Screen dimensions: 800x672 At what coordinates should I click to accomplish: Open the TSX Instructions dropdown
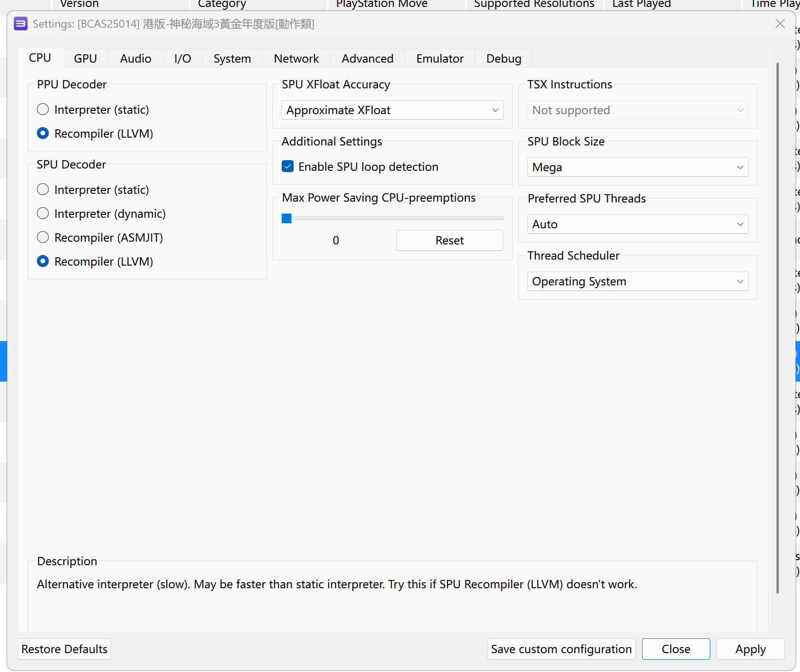[638, 110]
